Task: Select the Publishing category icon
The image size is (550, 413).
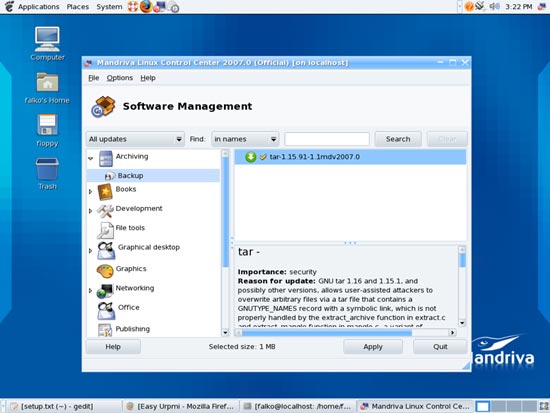Action: (x=105, y=330)
